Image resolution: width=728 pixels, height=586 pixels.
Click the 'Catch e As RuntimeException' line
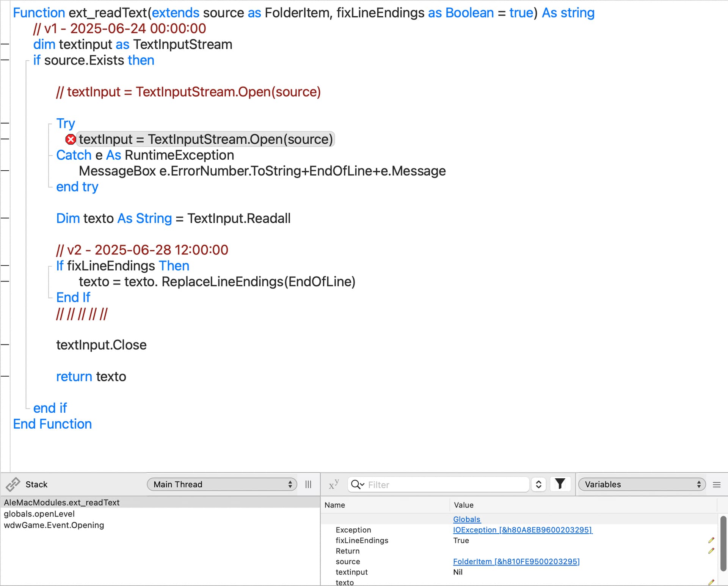click(145, 155)
